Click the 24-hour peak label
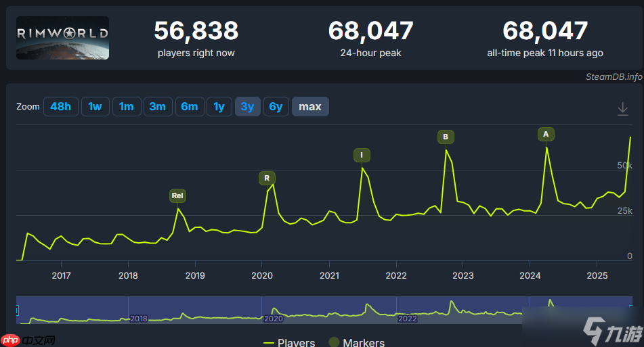This screenshot has height=347, width=644. tap(370, 53)
